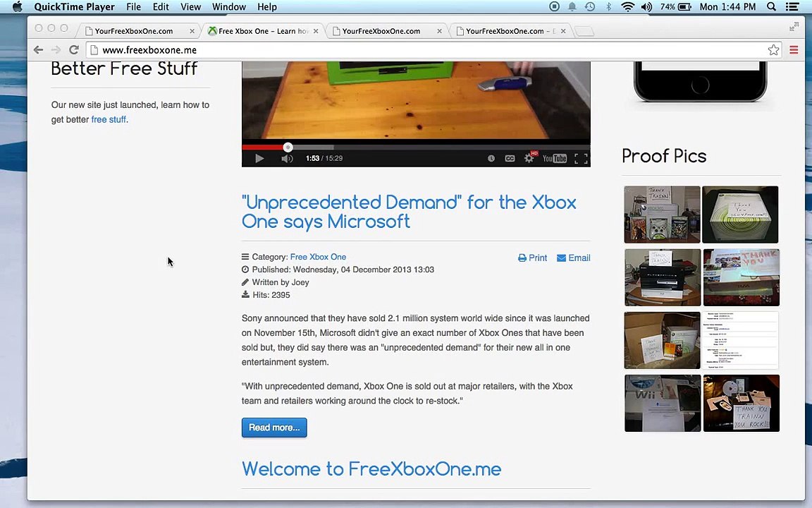Open proof pic of Xbox 360 bundle with games

(x=662, y=214)
